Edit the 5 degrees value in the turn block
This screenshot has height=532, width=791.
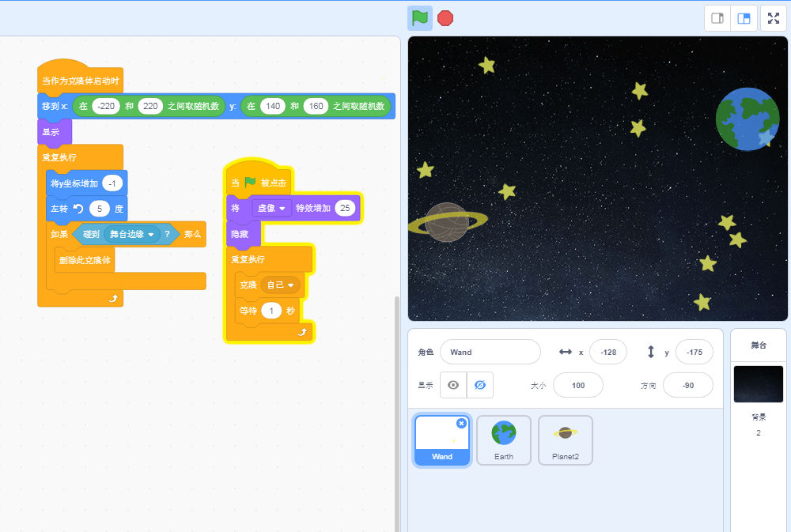(x=100, y=209)
